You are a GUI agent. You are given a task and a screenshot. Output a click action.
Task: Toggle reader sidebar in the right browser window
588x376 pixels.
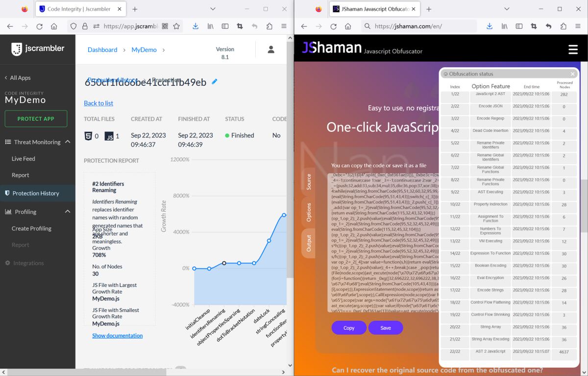coord(519,26)
